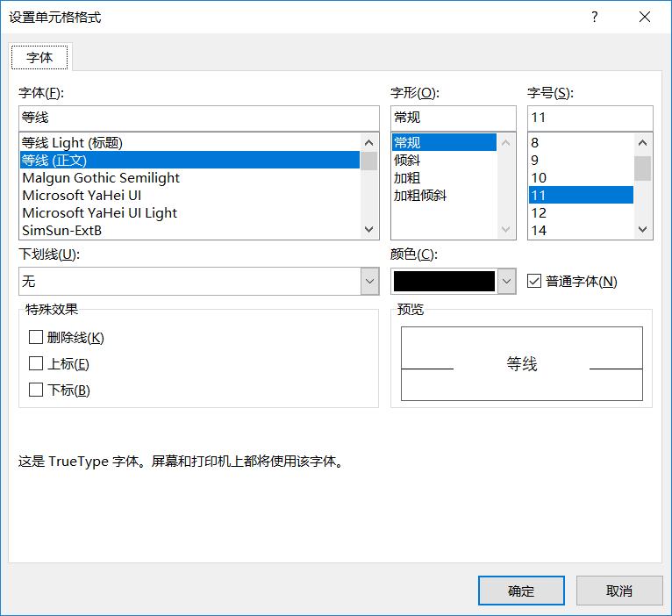Click the 字号 size input field
Screen dimensions: 672x616
pyautogui.click(x=590, y=118)
